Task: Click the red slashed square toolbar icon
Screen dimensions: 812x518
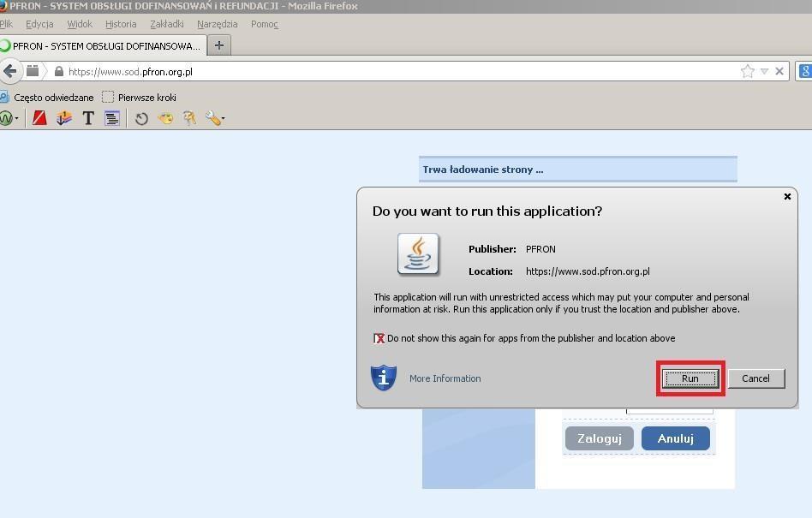Action: (x=39, y=118)
